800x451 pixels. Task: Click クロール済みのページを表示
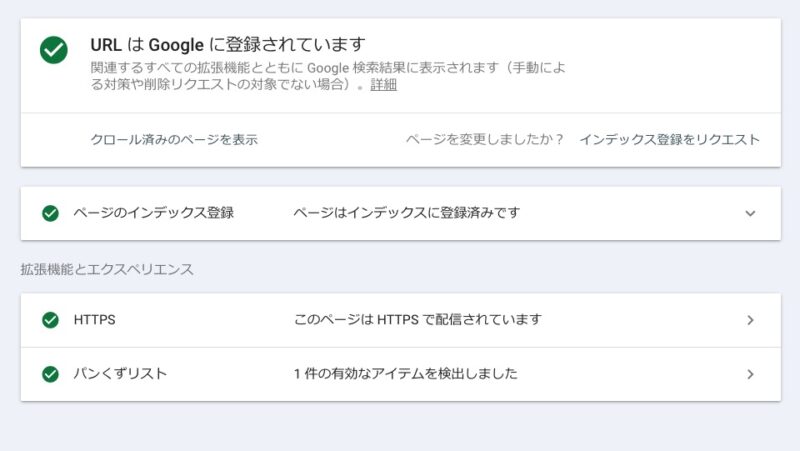point(174,139)
